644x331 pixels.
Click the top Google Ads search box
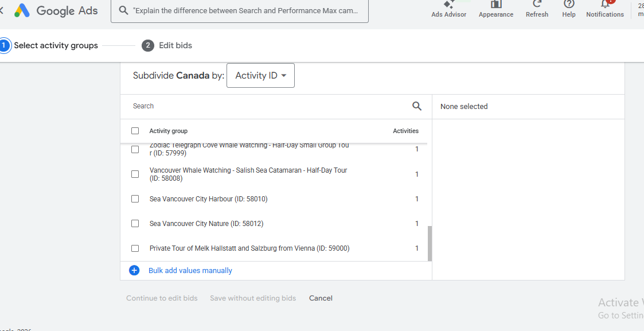point(240,11)
